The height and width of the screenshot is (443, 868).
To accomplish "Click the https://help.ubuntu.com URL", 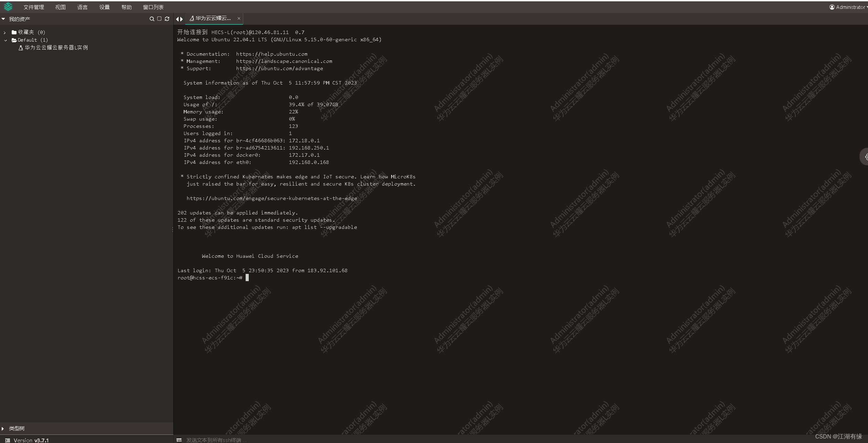I will 272,54.
